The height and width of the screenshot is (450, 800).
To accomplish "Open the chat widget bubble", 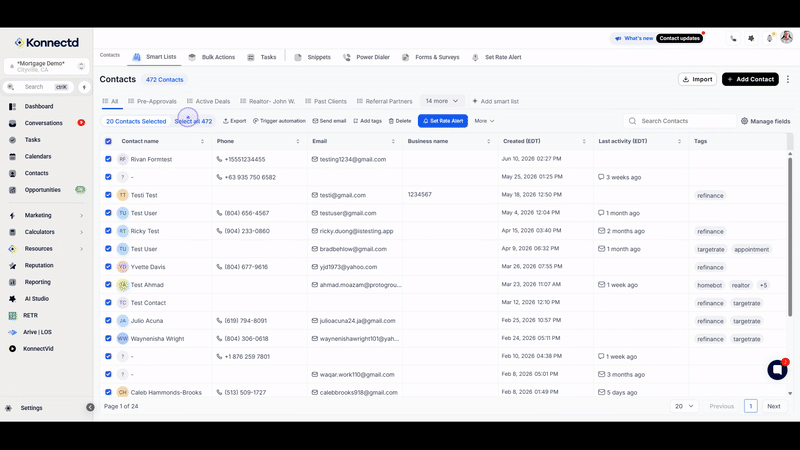I will 777,369.
